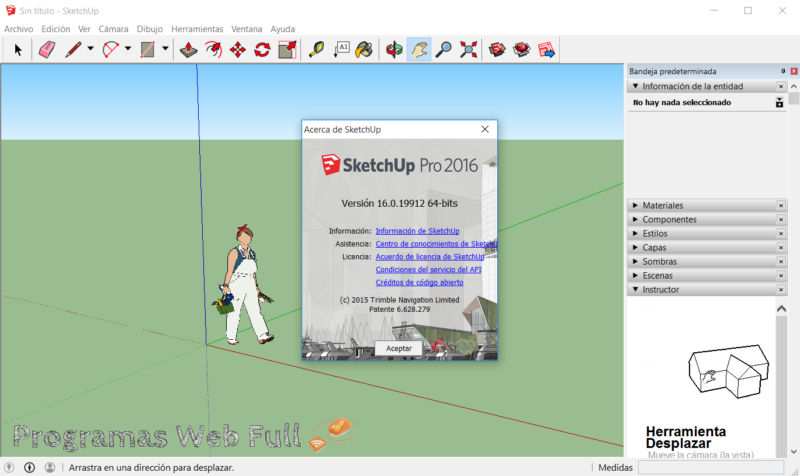Open Centro de conocimientos de SketchUp link

tap(436, 244)
